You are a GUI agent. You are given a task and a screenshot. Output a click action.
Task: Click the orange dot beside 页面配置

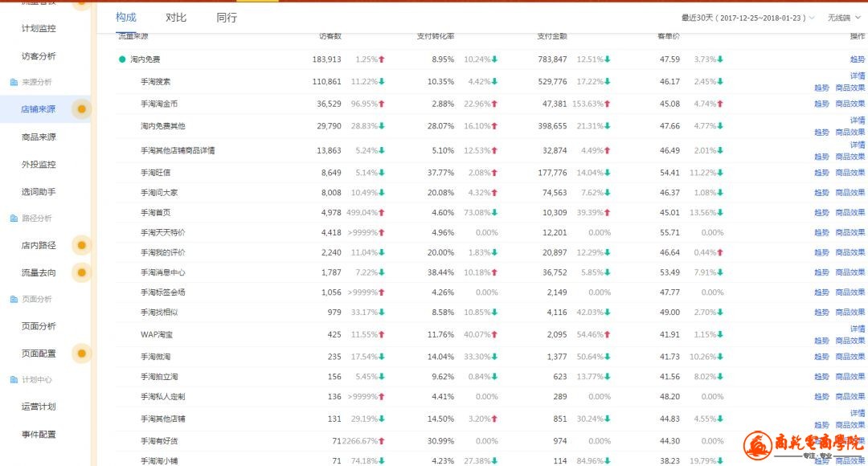coord(81,353)
